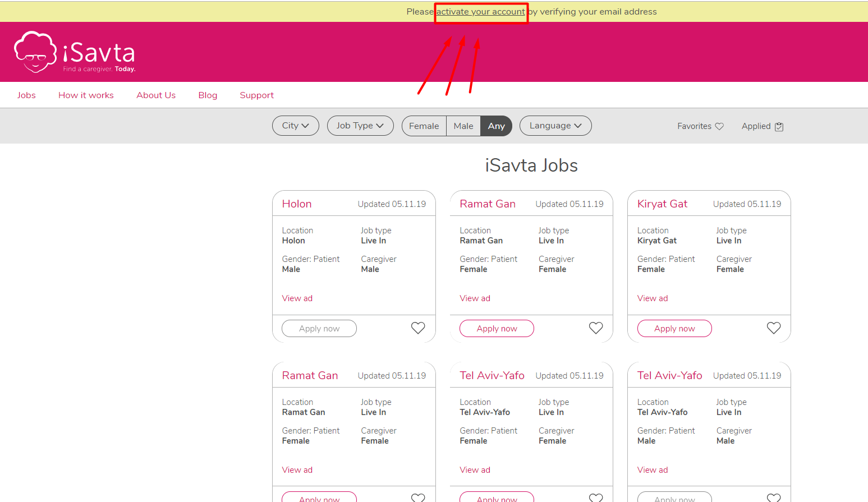The image size is (868, 502).
Task: View ad for the Holon job
Action: tap(297, 298)
